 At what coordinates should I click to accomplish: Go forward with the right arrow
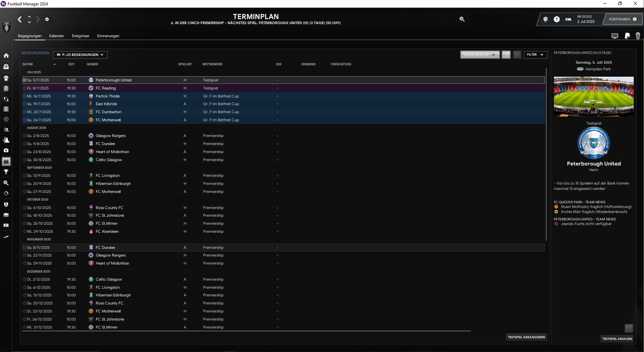click(38, 20)
